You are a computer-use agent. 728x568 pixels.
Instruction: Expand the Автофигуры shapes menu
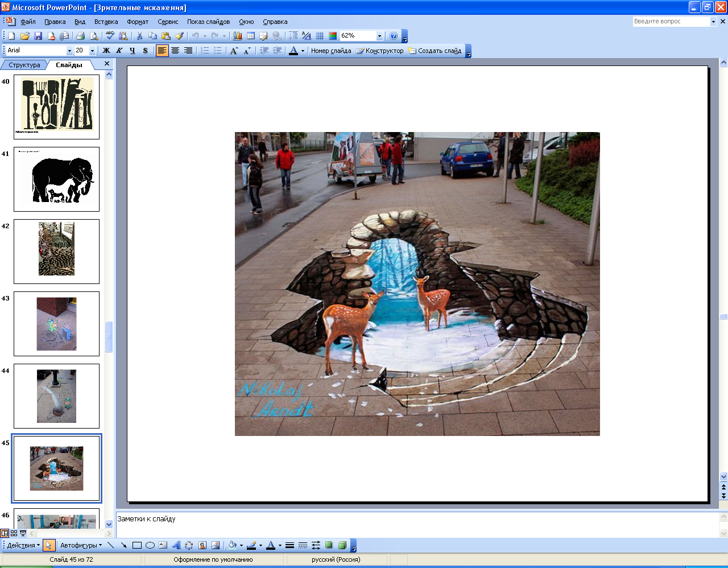[81, 545]
